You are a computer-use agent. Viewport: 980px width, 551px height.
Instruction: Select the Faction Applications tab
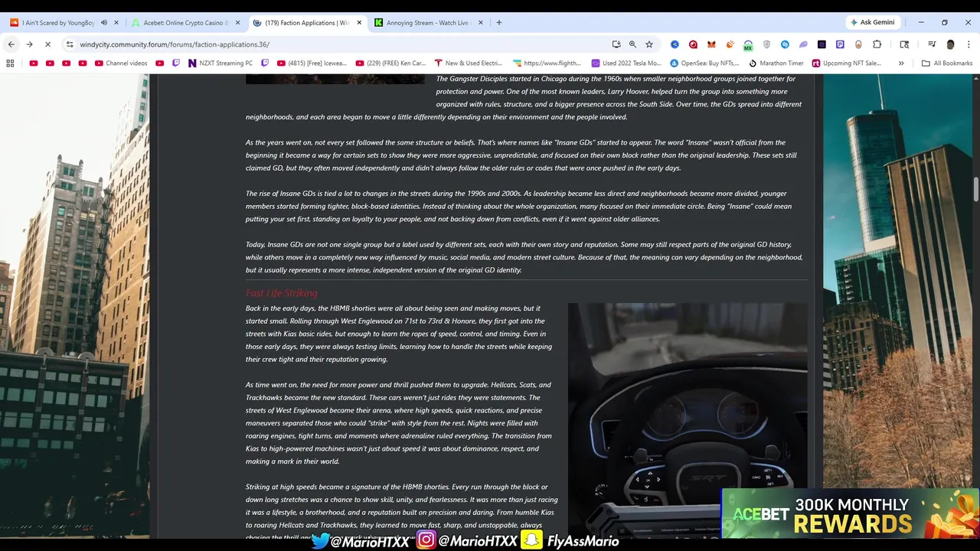pyautogui.click(x=301, y=22)
